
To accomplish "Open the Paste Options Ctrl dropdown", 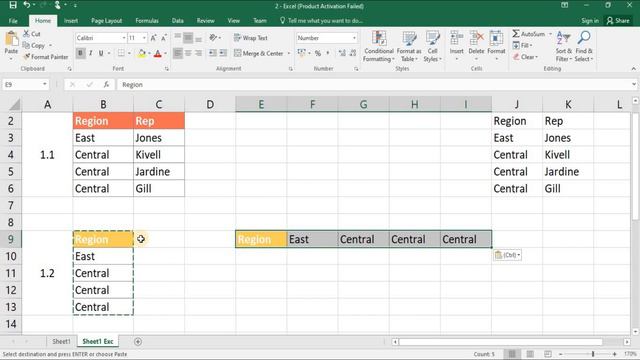I will click(507, 255).
